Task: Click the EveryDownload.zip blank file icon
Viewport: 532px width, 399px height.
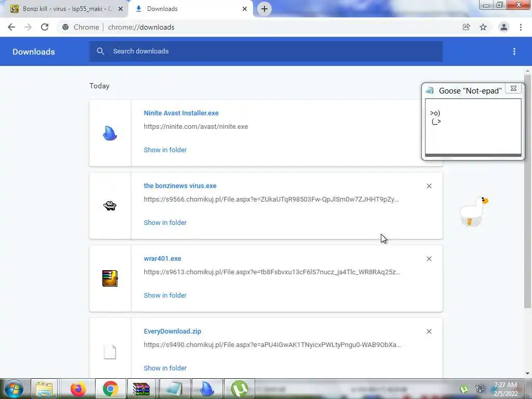Action: (110, 352)
